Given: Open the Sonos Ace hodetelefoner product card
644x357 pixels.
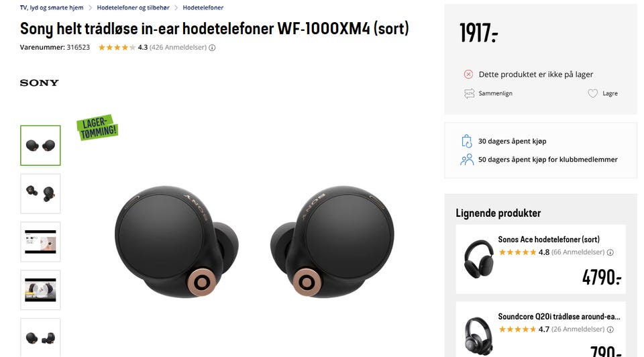Looking at the screenshot, I should coord(541,259).
